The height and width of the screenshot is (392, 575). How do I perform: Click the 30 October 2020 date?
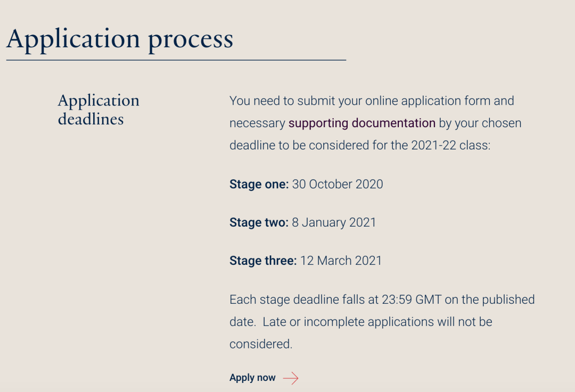pos(338,184)
